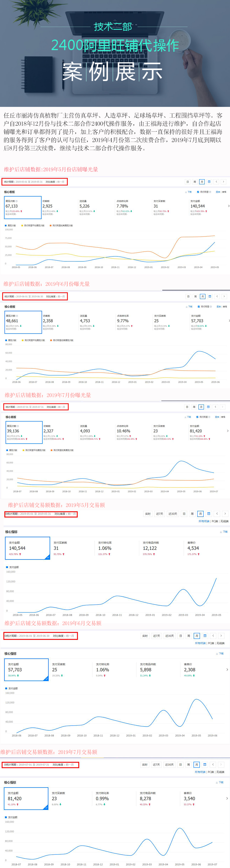Go to next period in May 2019 核心指标 panel

coord(225,514)
